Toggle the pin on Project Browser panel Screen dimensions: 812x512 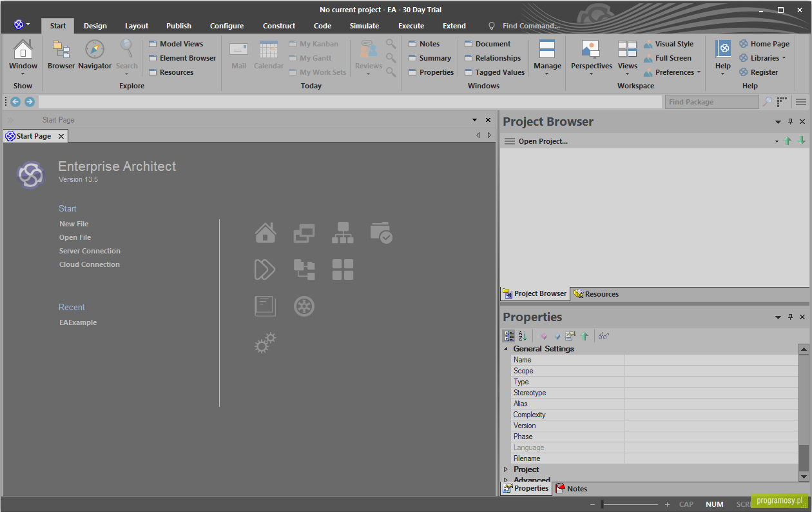791,122
